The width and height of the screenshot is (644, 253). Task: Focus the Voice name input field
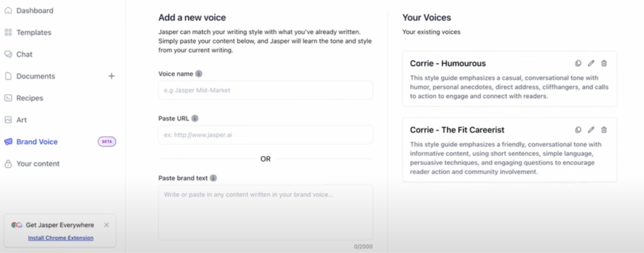[265, 90]
